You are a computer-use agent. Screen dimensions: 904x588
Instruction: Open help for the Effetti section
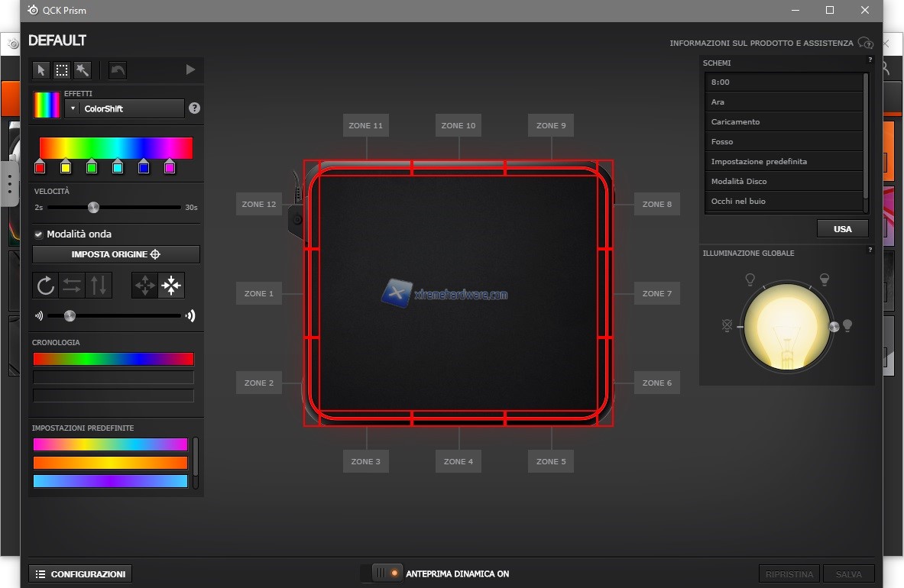[x=194, y=108]
